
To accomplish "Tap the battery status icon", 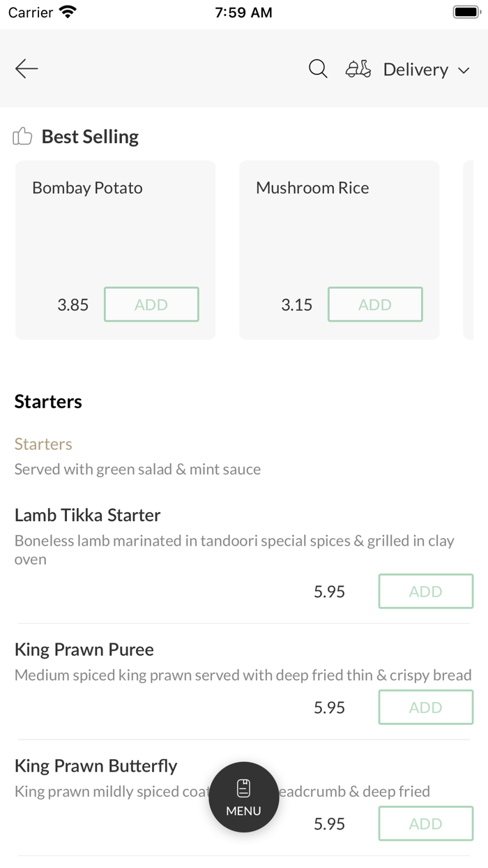I will pyautogui.click(x=466, y=12).
